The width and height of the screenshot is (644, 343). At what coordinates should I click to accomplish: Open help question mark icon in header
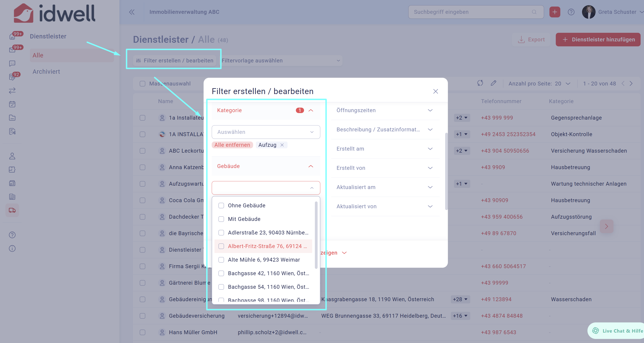571,12
